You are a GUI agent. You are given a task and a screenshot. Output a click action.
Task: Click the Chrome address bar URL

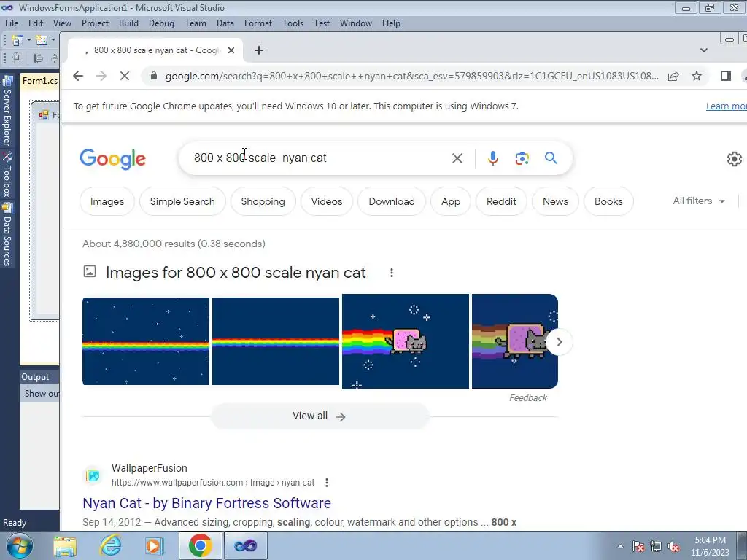(412, 76)
